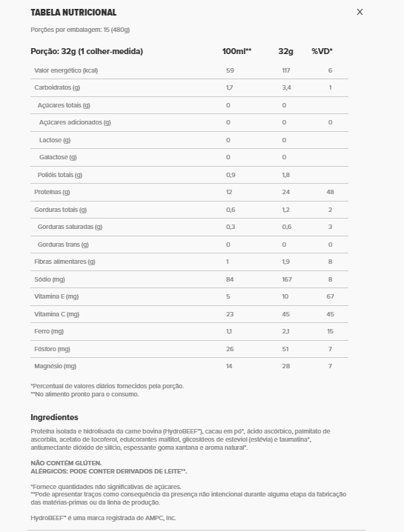Close the Tabela Nutricional dialog

360,12
